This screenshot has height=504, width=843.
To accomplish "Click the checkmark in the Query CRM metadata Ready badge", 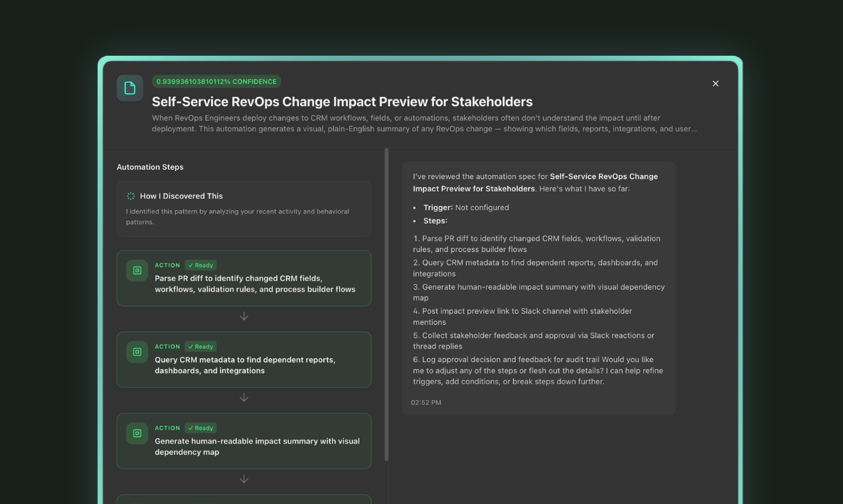I will click(x=192, y=346).
